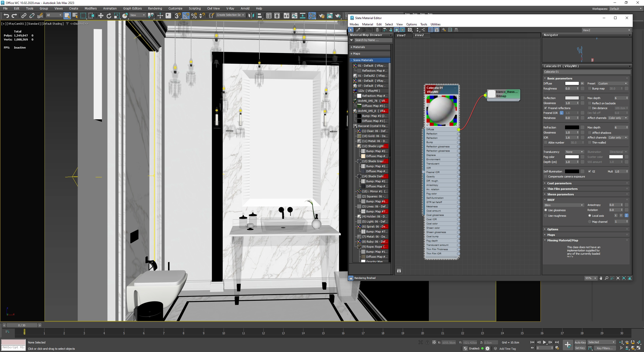Screen dimensions: 644x352
Task: Click the Selection Lock toggle icon
Action: (427, 342)
